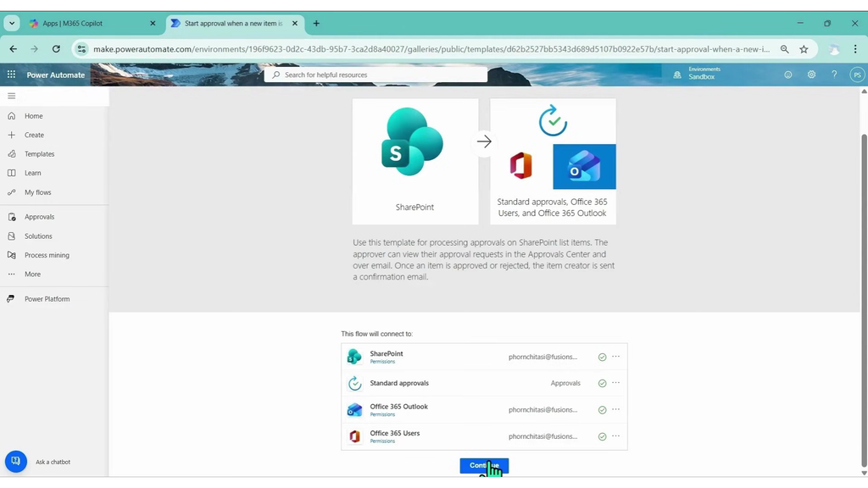Open the tab search dropdown arrow
The image size is (868, 488).
pos(12,23)
